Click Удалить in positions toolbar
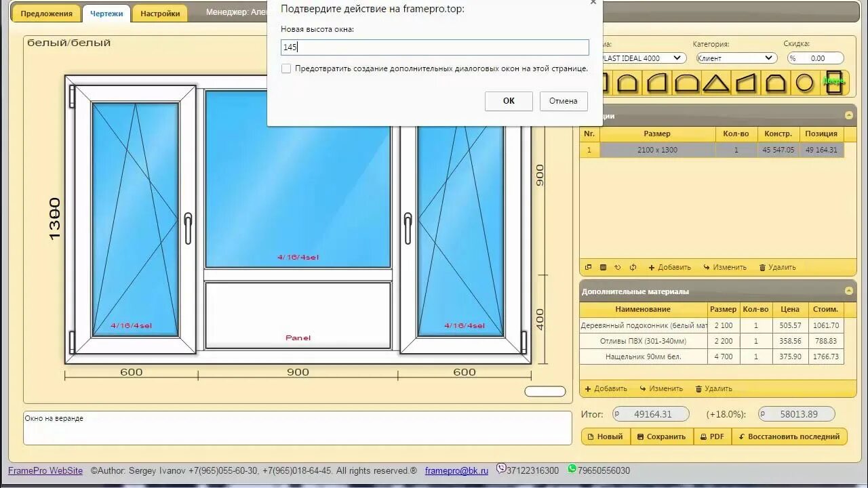868x488 pixels. [777, 267]
